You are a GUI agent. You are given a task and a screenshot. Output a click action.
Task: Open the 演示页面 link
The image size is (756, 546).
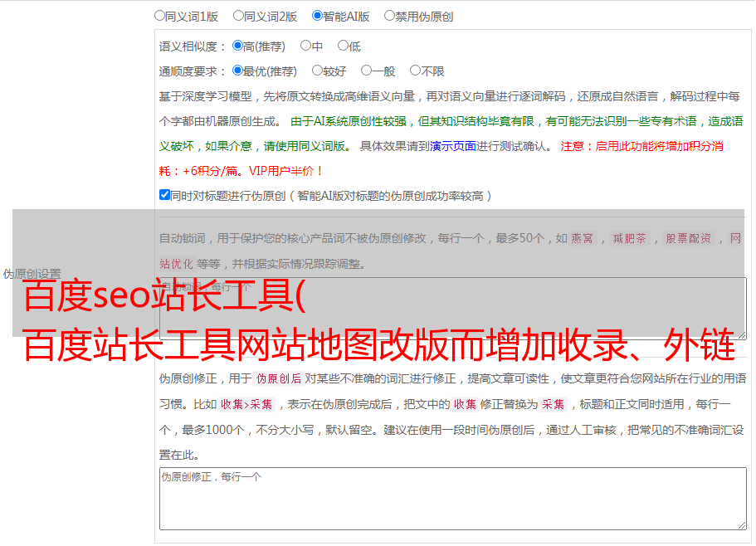(453, 146)
